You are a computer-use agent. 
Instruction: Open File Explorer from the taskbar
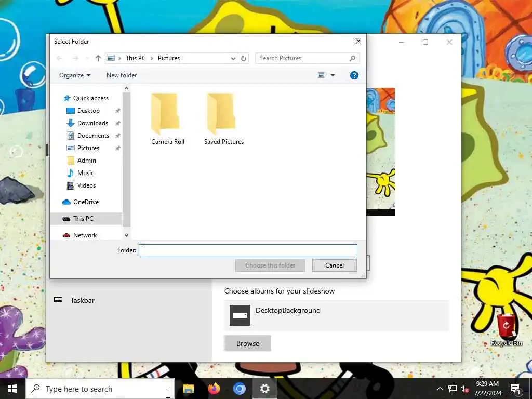(188, 389)
